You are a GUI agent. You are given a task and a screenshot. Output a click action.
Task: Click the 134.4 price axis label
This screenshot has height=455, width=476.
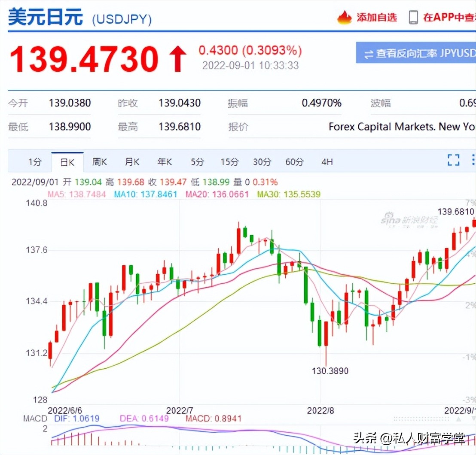37,301
